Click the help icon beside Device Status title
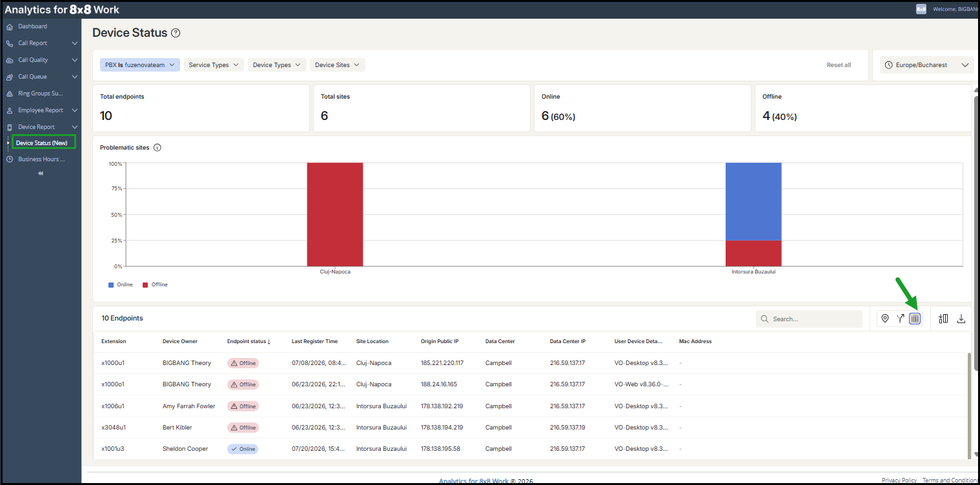 click(x=176, y=33)
